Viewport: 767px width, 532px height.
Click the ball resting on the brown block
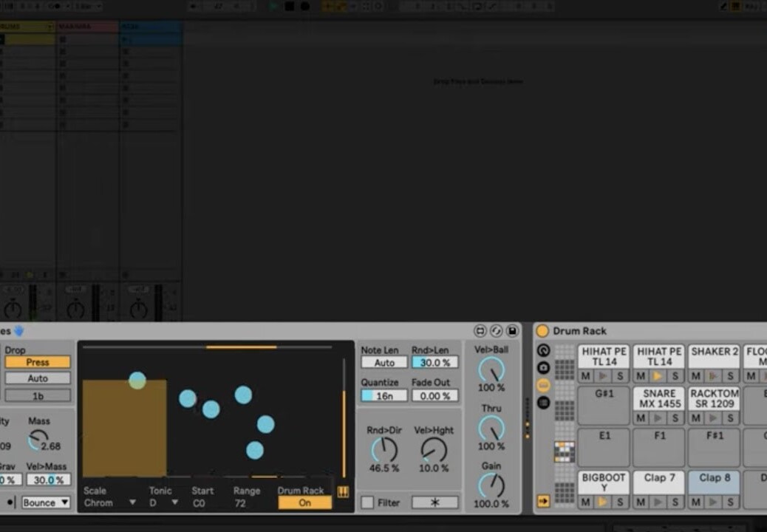[137, 381]
